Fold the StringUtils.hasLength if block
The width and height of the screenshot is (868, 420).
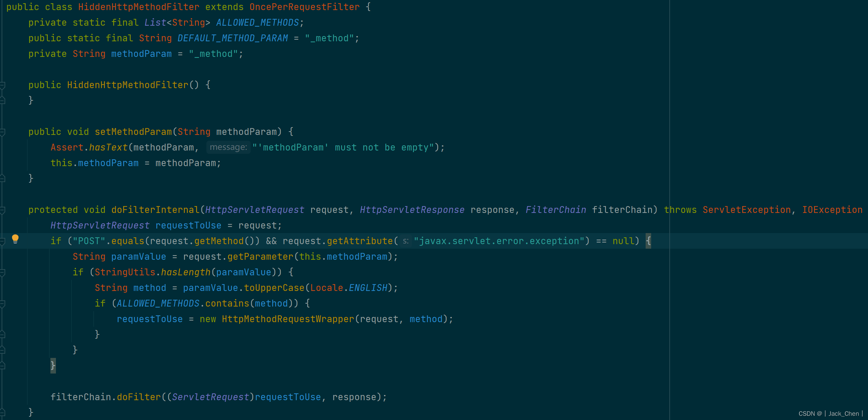click(x=2, y=272)
